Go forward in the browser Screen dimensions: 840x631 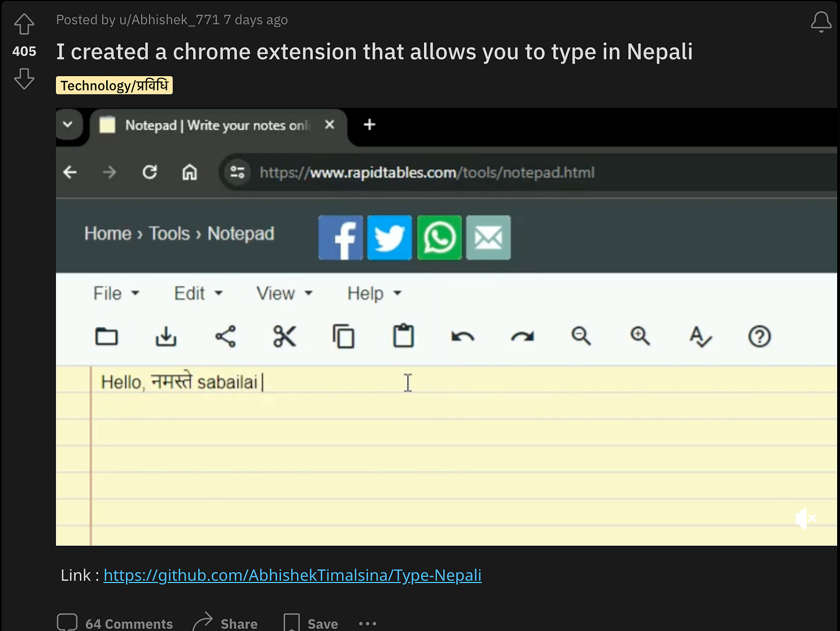pyautogui.click(x=110, y=172)
